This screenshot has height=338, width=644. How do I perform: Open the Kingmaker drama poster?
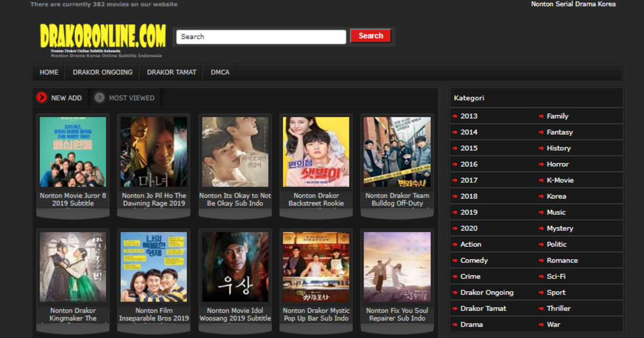pyautogui.click(x=73, y=267)
